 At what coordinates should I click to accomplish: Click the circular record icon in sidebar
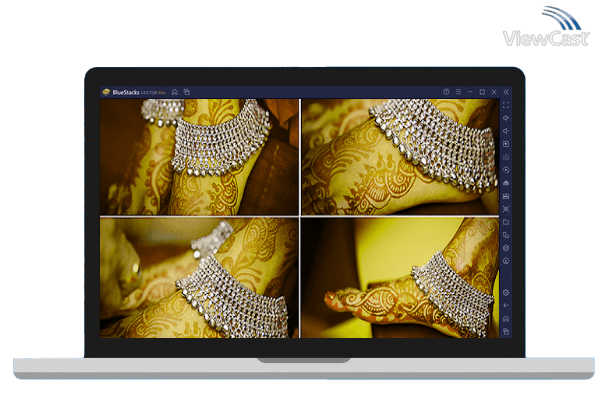tap(506, 261)
